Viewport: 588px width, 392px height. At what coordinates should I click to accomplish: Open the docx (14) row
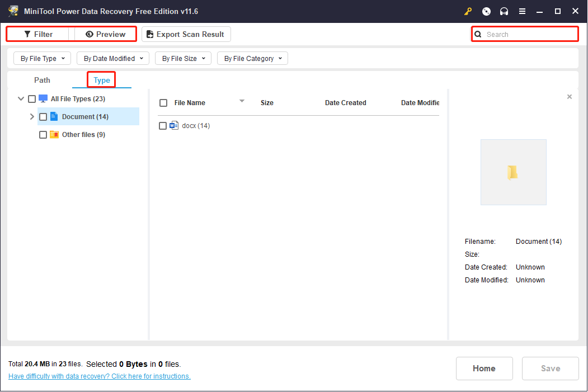point(196,126)
